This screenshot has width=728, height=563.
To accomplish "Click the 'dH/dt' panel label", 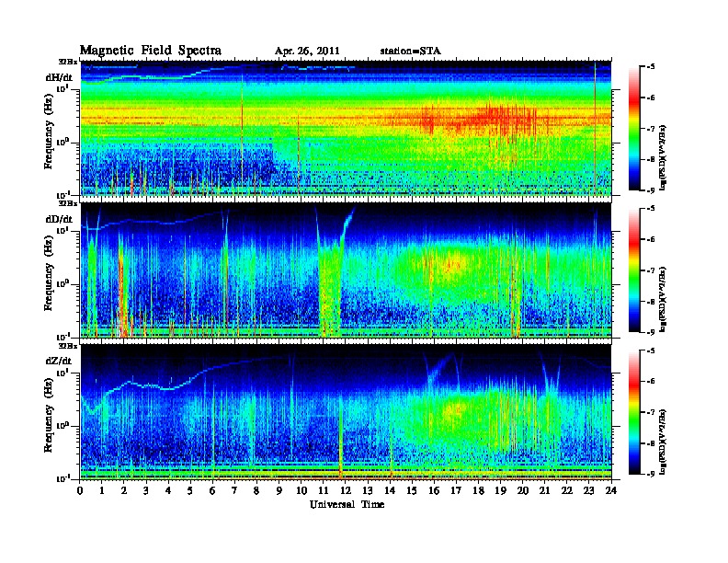I will click(59, 77).
